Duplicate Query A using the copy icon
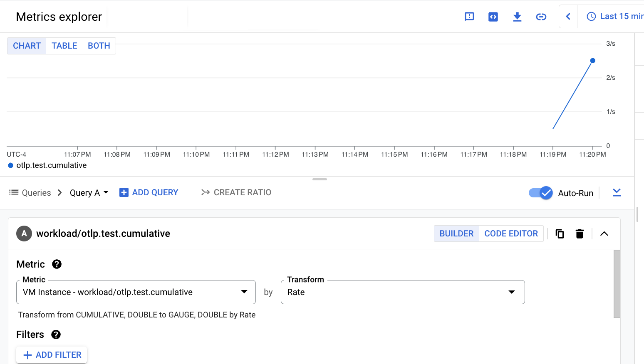This screenshot has height=364, width=644. pyautogui.click(x=560, y=234)
